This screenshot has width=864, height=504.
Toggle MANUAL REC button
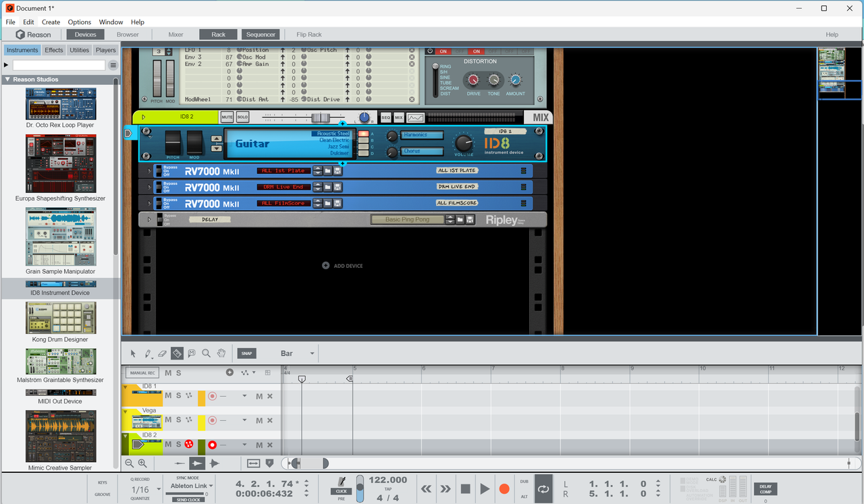[143, 372]
